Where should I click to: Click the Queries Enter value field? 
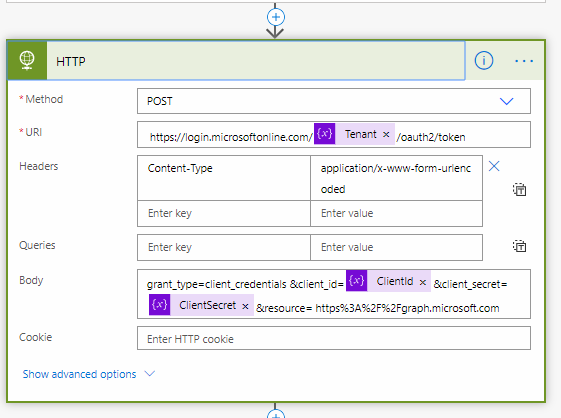point(396,247)
